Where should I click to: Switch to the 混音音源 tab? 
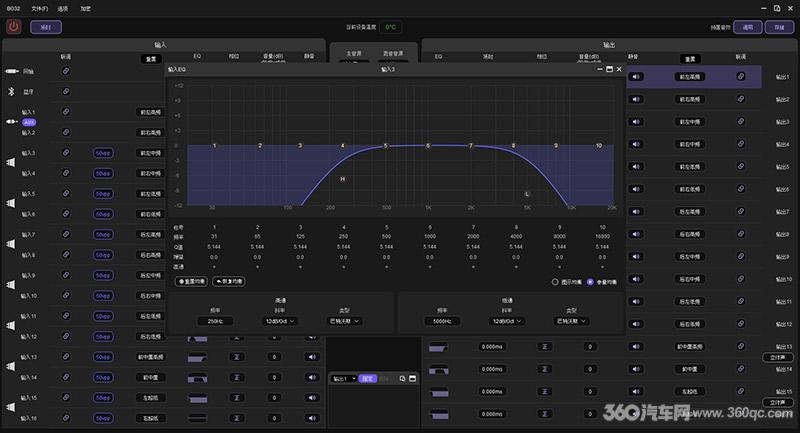tap(392, 54)
